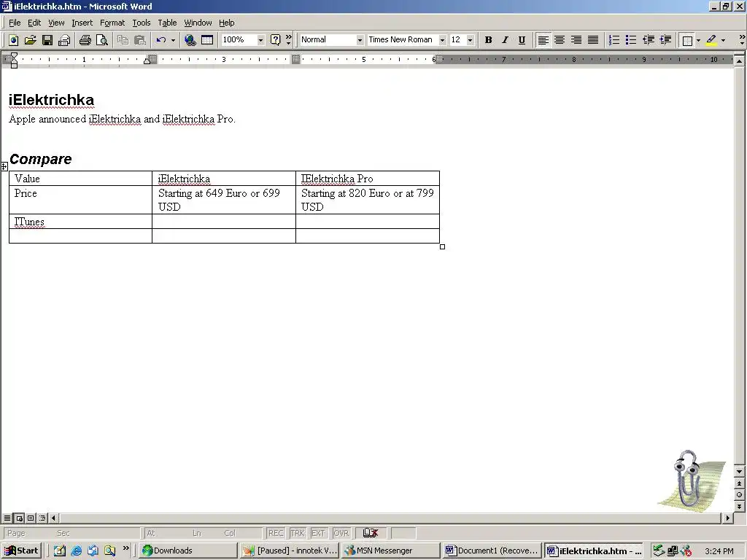Open the Format menu
This screenshot has width=747, height=560.
pos(112,23)
